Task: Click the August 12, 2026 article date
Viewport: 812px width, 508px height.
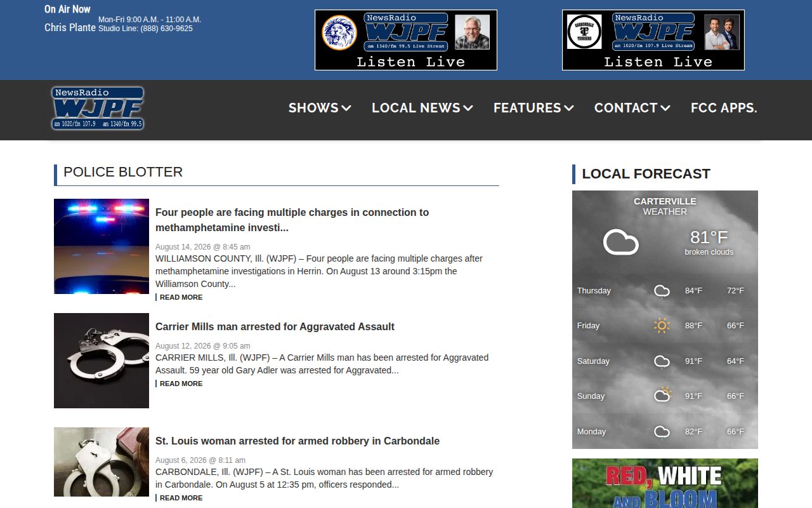Action: tap(202, 346)
